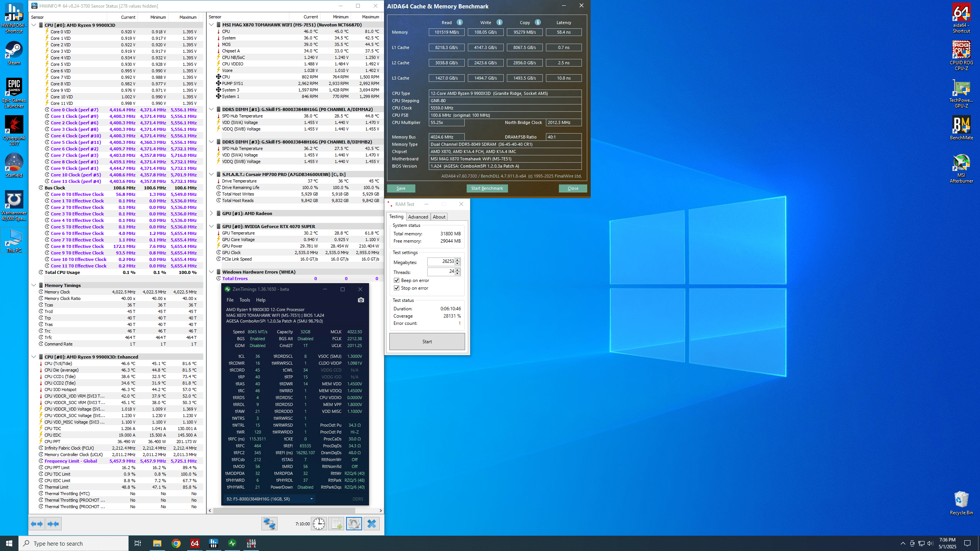Collapse the Memory Timings sensor group

pyautogui.click(x=34, y=285)
